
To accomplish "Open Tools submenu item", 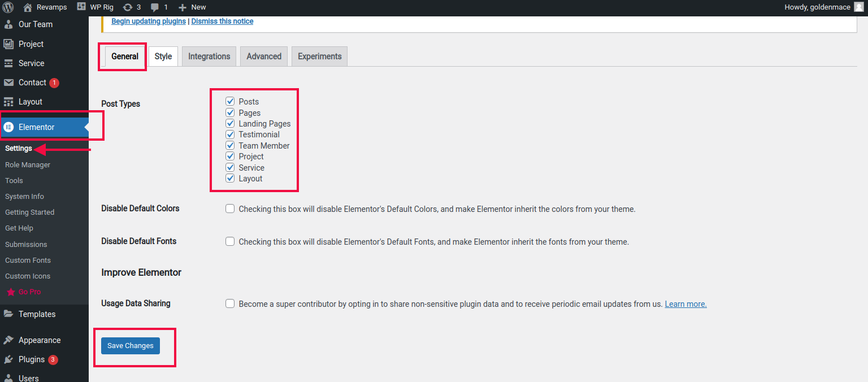I will pos(14,181).
